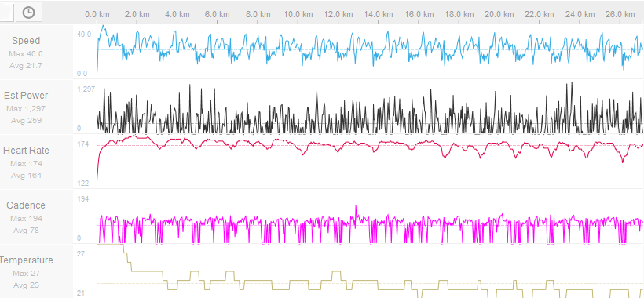The image size is (644, 298).
Task: Click the 12.0 km distance axis tick
Action: click(x=338, y=14)
